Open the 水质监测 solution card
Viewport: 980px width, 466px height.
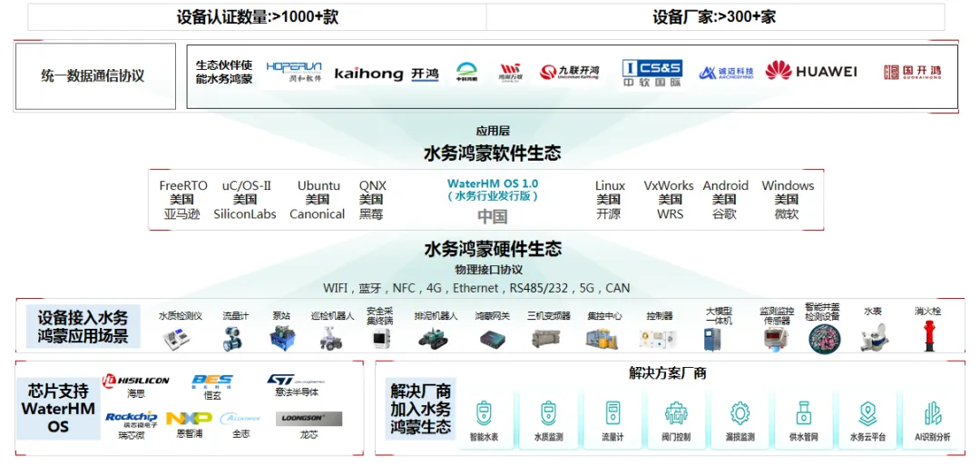(548, 420)
